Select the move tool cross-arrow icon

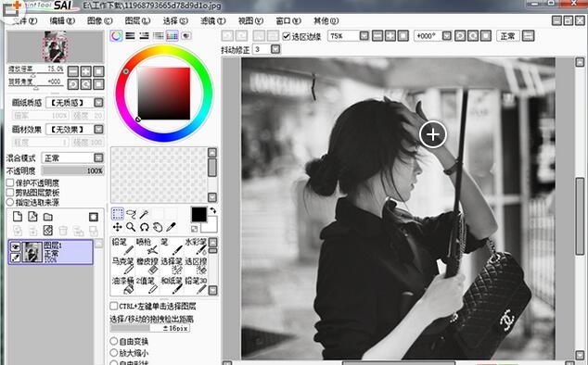tap(118, 227)
